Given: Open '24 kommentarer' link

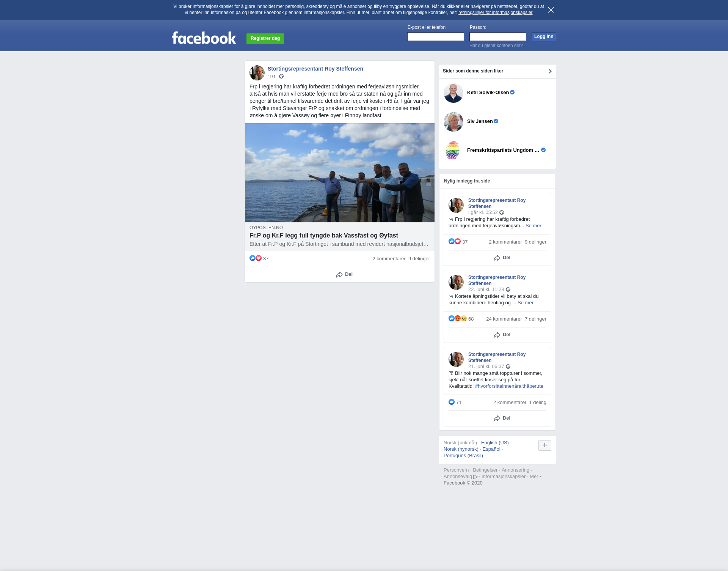Looking at the screenshot, I should point(504,319).
